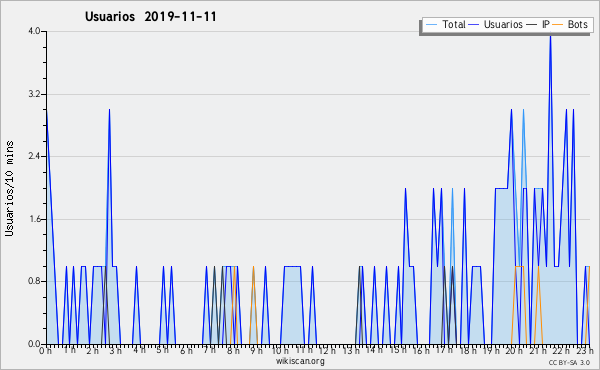This screenshot has width=600, height=370.
Task: Click the 0 h x-axis label
Action: tap(46, 351)
